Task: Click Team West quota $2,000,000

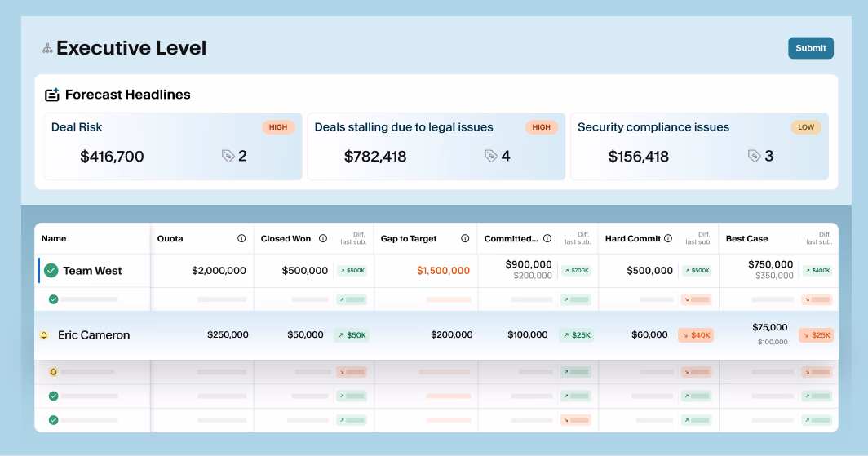Action: (x=219, y=271)
